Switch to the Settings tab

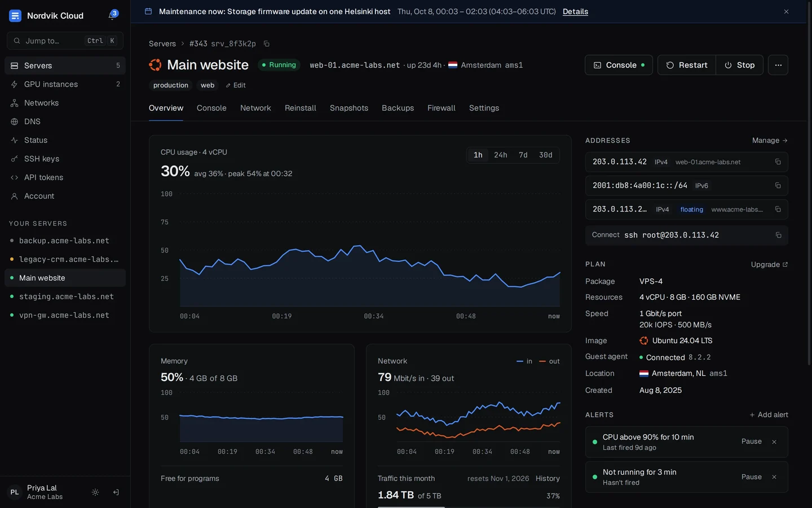484,108
